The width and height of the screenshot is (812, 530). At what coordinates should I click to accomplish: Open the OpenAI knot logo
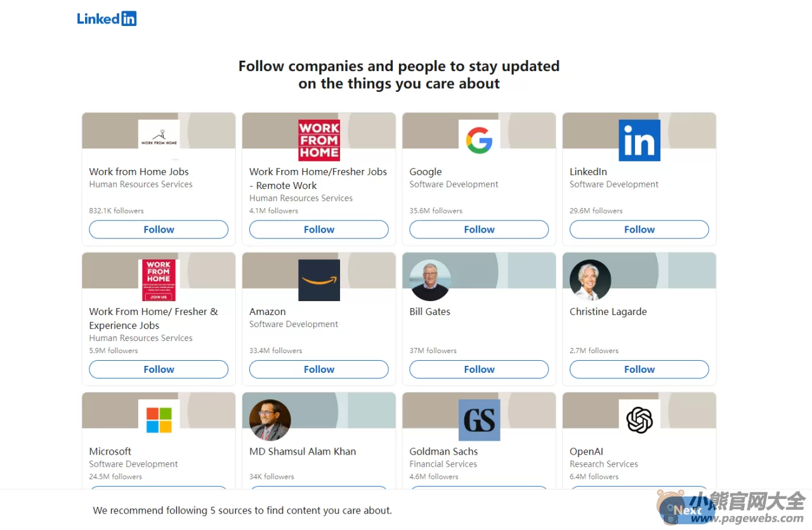click(639, 420)
